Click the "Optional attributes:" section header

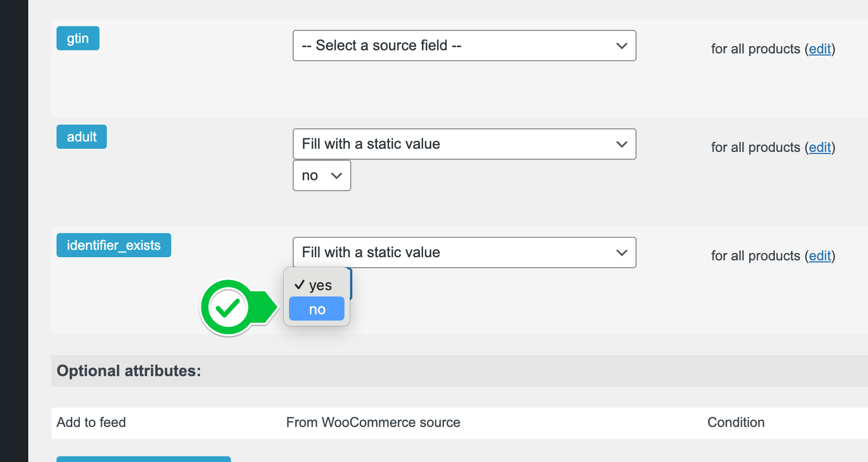click(129, 371)
